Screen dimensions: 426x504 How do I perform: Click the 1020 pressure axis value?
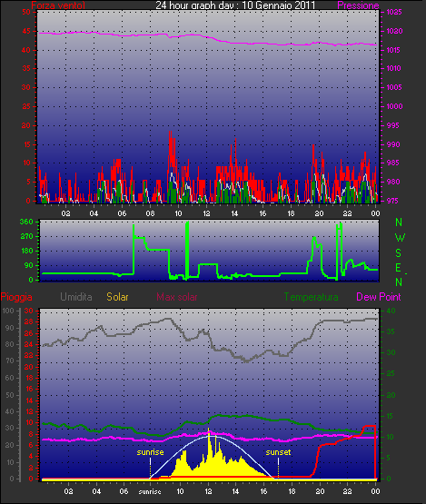pyautogui.click(x=394, y=31)
